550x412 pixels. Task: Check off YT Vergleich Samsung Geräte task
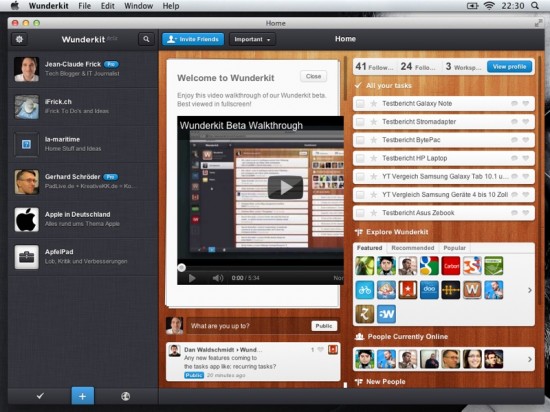pos(360,195)
